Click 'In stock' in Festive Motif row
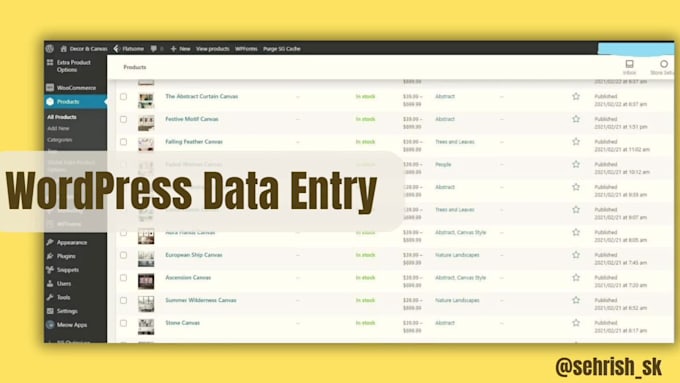Image resolution: width=680 pixels, height=383 pixels. coord(366,119)
